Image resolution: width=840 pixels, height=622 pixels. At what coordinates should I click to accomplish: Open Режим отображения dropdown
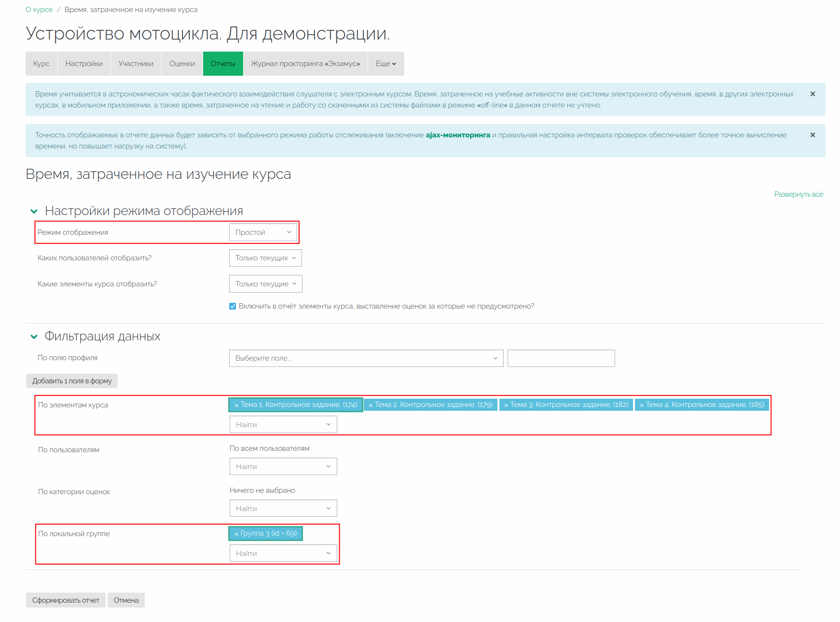263,232
